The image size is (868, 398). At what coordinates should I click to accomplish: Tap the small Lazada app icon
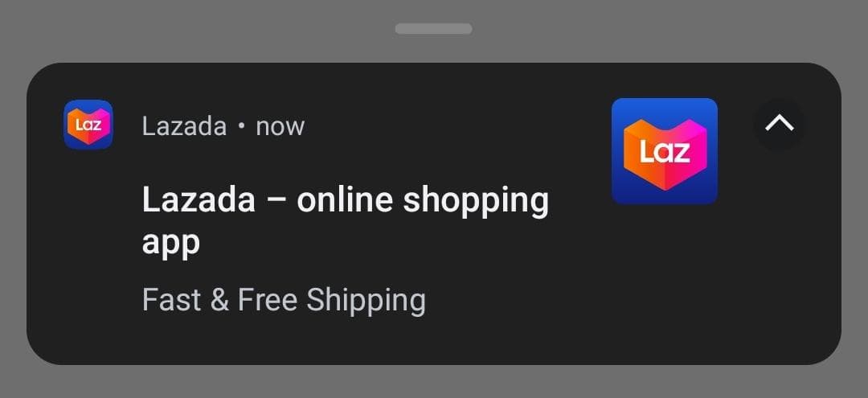point(88,125)
